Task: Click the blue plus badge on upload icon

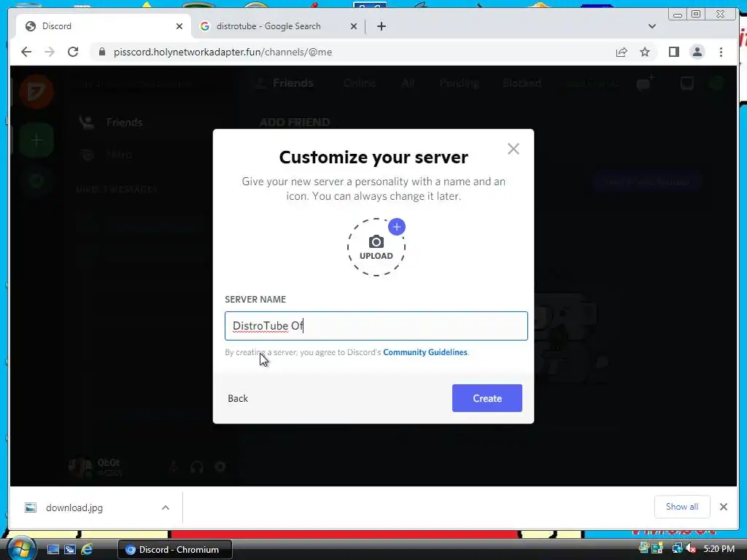Action: point(396,227)
